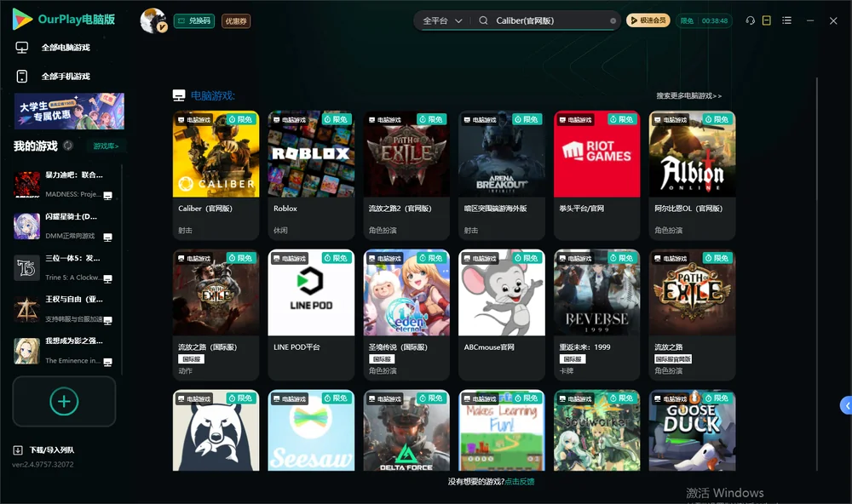
Task: Open the bear logo game card
Action: 216,430
